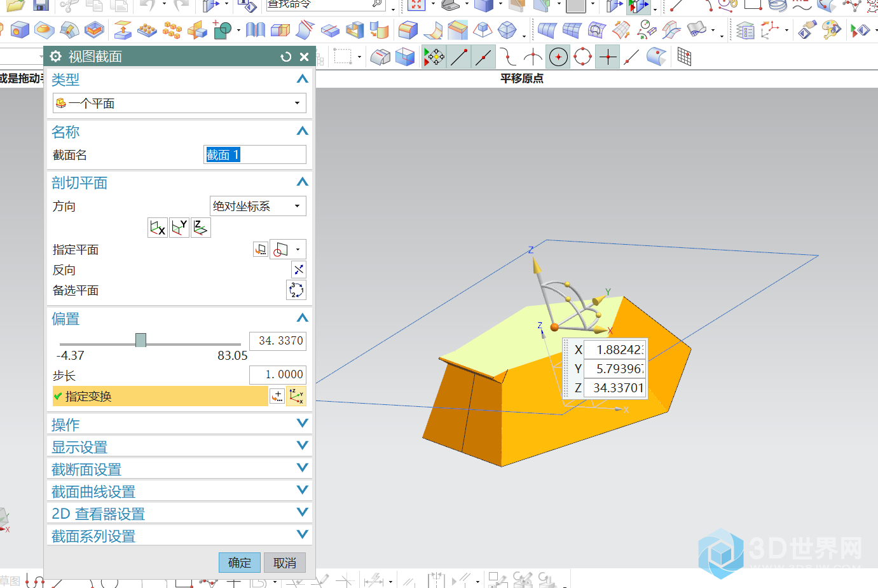Screen dimensions: 878x588
Task: Toggle the arc center snap
Action: [x=558, y=57]
